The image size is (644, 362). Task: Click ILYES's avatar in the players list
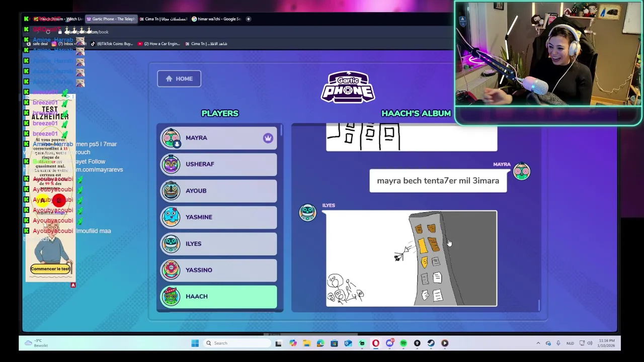(171, 243)
